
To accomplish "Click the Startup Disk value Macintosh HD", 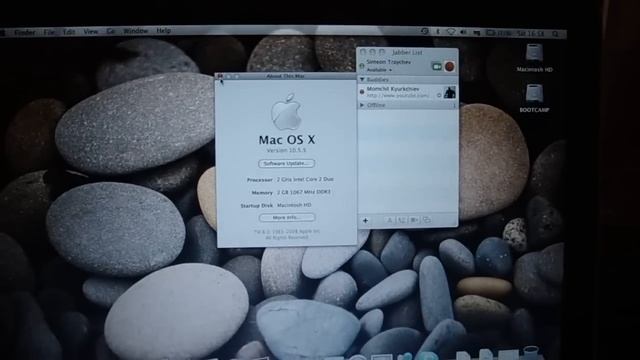I will click(294, 205).
